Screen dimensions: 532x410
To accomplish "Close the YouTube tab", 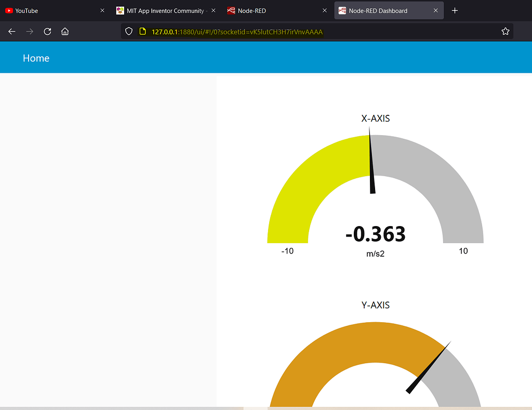I will point(102,10).
